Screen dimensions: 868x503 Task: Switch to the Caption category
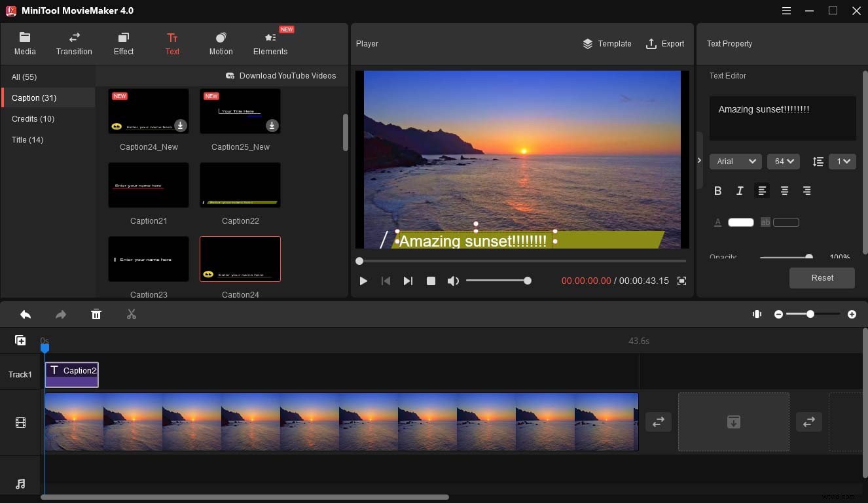33,97
